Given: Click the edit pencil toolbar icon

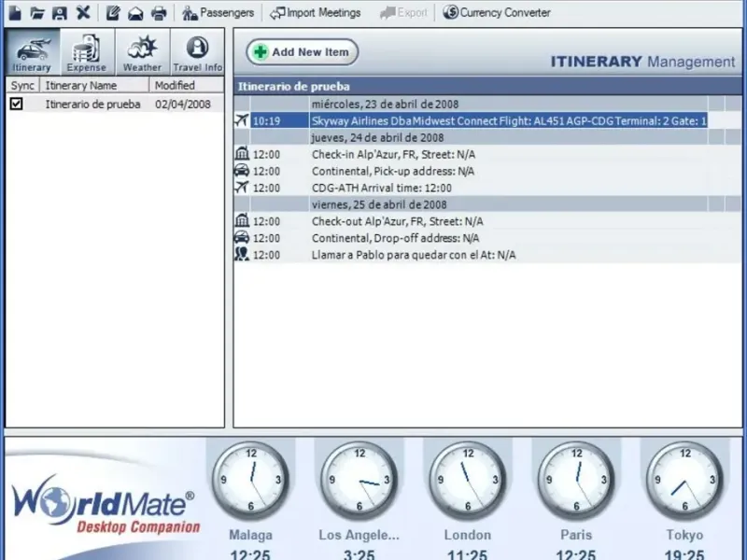Looking at the screenshot, I should pyautogui.click(x=113, y=13).
